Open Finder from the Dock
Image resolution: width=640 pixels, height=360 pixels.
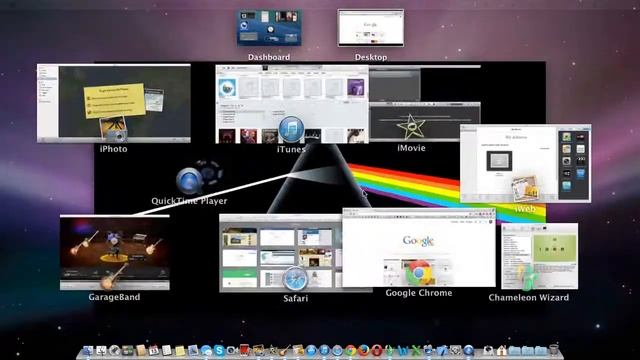pos(88,350)
